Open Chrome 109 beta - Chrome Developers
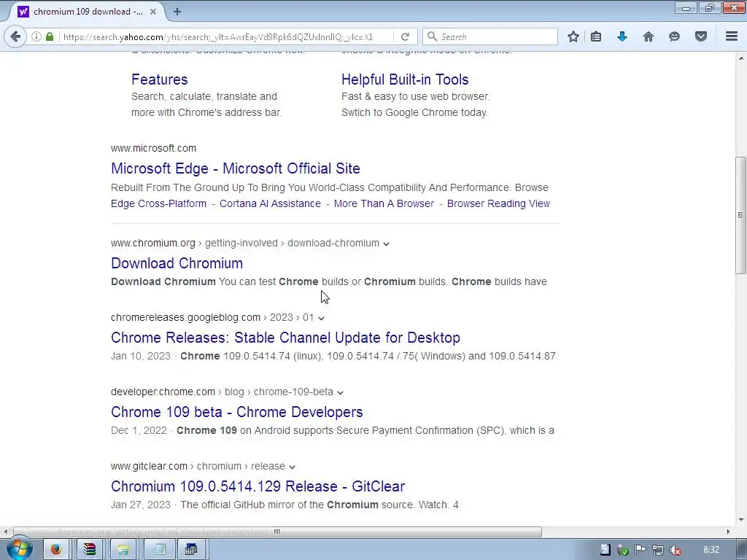This screenshot has height=560, width=747. point(237,412)
